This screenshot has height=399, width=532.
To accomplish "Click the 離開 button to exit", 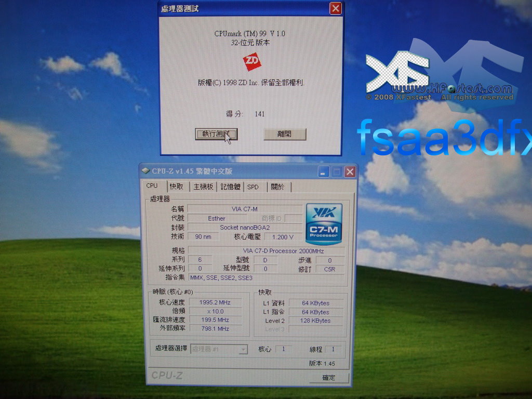I will point(285,134).
